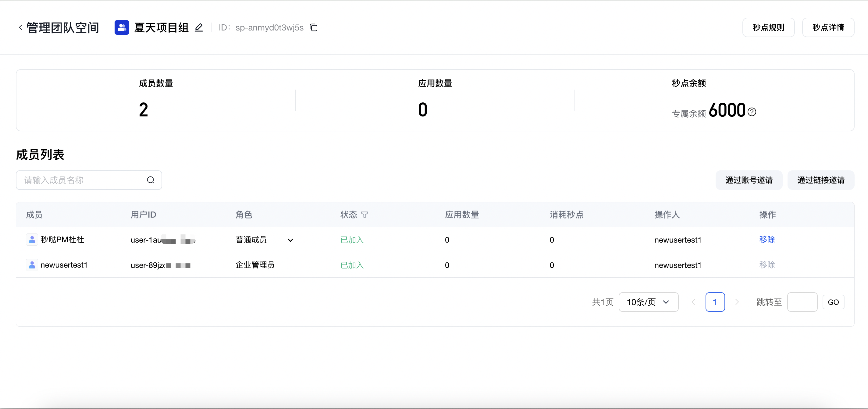Screen dimensions: 868x409
Task: Open 秒点规则 button
Action: pos(768,27)
